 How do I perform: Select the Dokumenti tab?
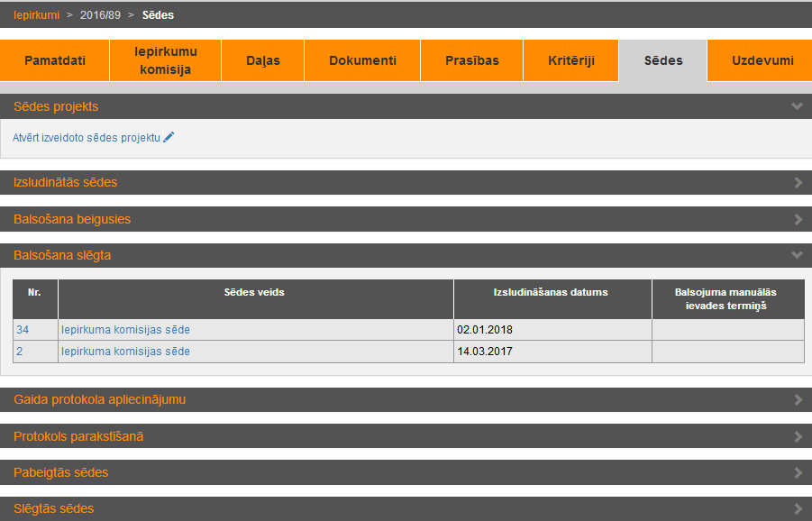point(362,60)
